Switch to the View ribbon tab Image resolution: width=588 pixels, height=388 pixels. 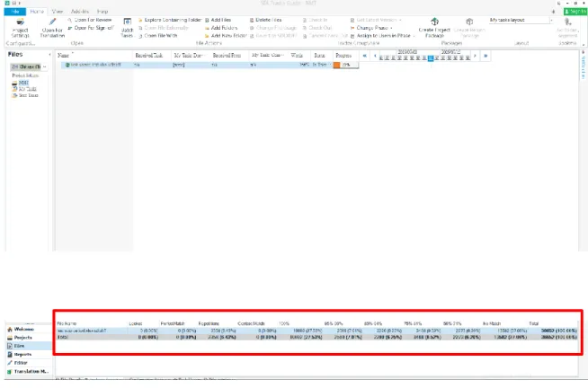(57, 12)
